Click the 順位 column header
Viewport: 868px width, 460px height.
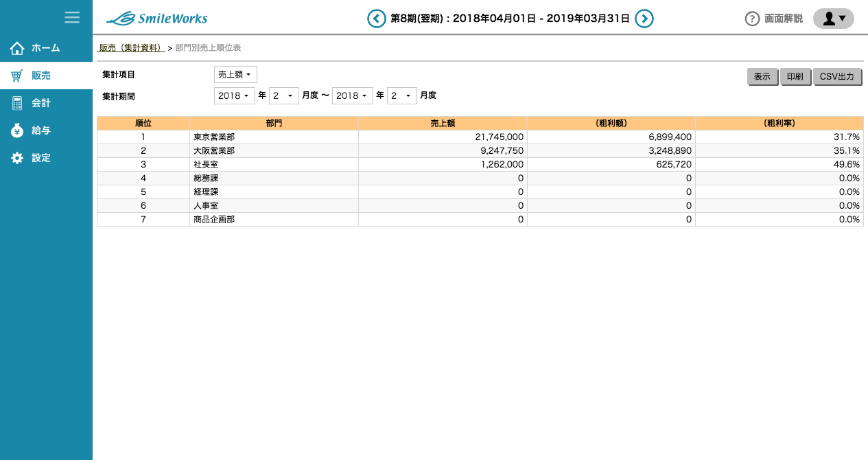[x=143, y=123]
